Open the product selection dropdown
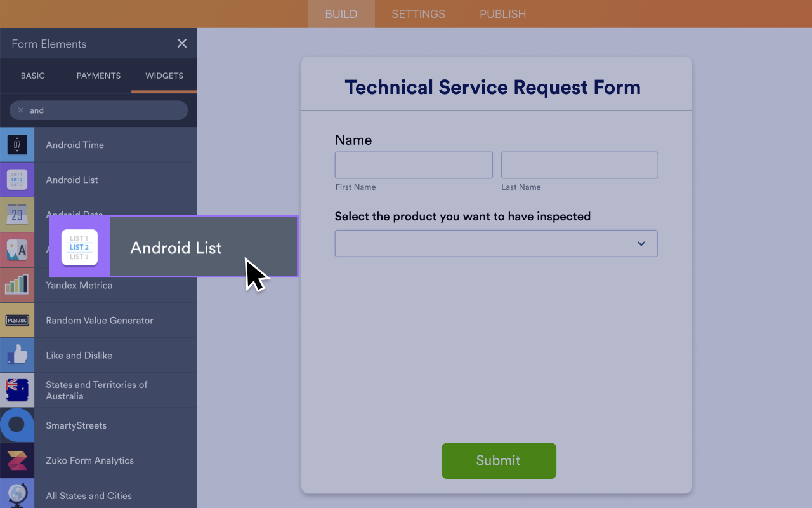Image resolution: width=812 pixels, height=508 pixels. pyautogui.click(x=495, y=244)
